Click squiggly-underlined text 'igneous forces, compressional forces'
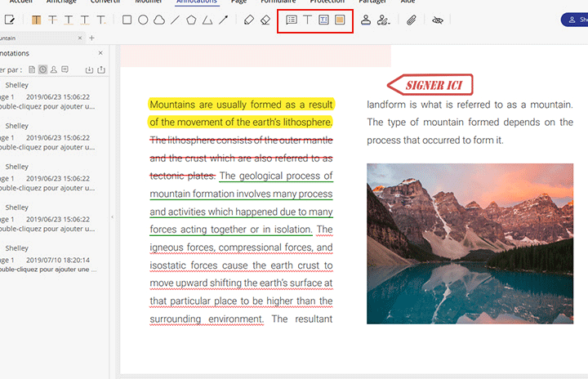Viewport: 588px width, 379px height. point(231,247)
